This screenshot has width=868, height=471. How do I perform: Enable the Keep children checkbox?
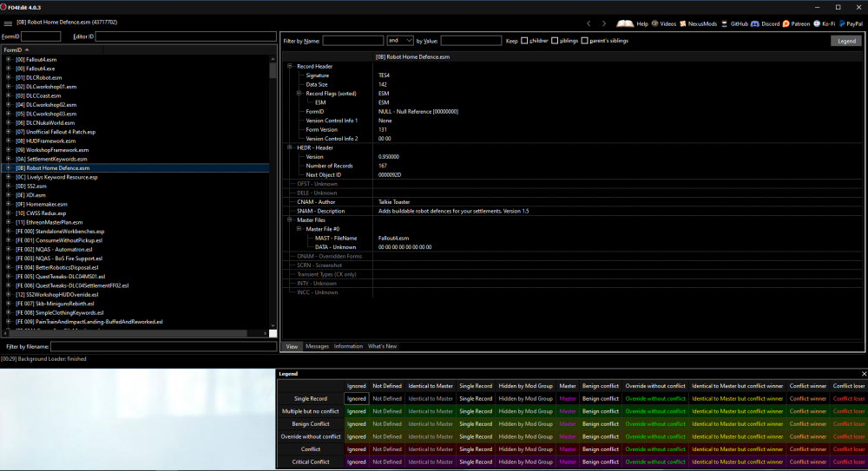point(524,41)
